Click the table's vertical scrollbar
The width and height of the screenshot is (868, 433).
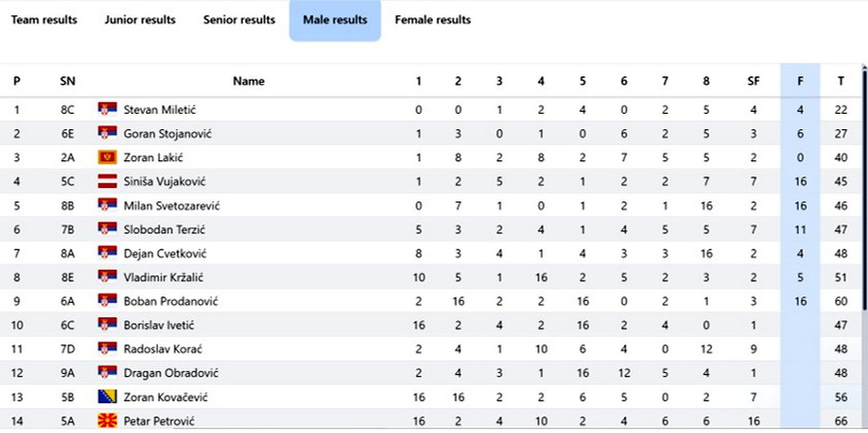[865, 188]
